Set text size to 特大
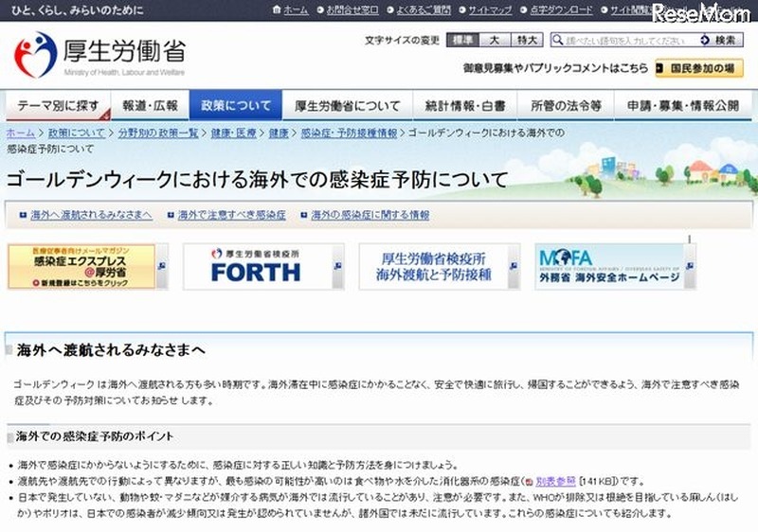The image size is (758, 532). (x=524, y=41)
